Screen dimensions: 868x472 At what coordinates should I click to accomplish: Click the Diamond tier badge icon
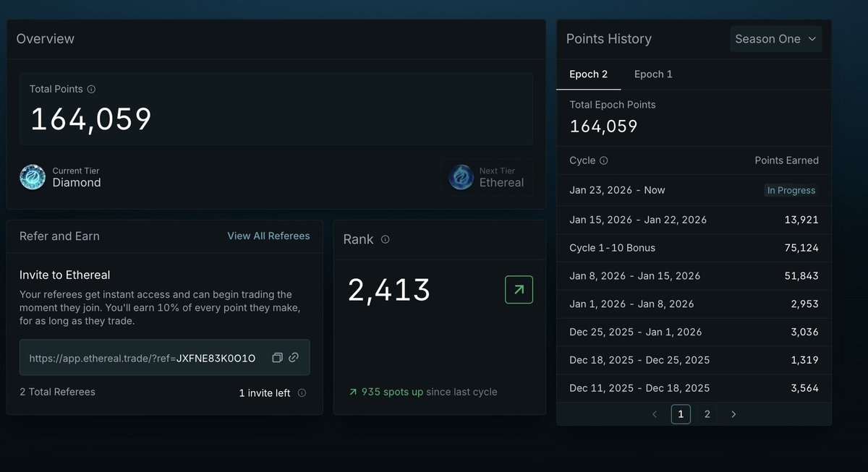33,177
